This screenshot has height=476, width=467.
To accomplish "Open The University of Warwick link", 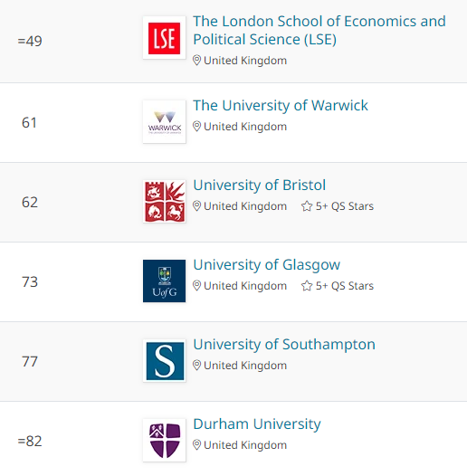I will [x=281, y=106].
